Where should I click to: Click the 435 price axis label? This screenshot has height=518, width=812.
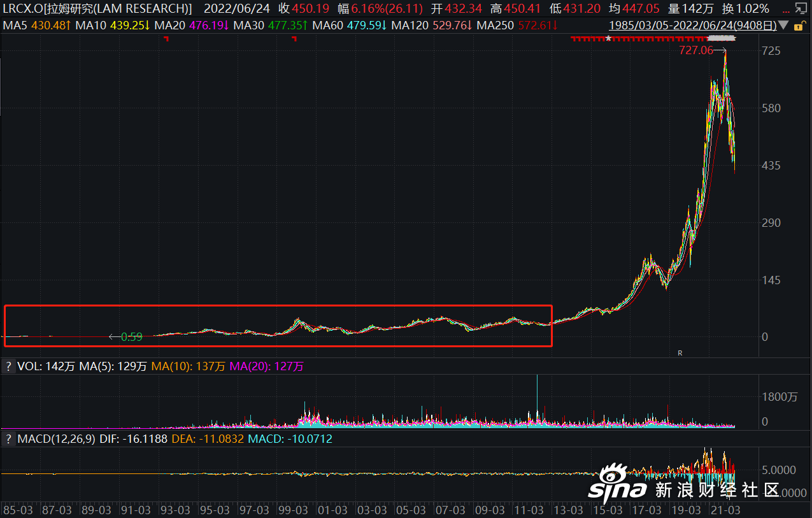point(771,165)
